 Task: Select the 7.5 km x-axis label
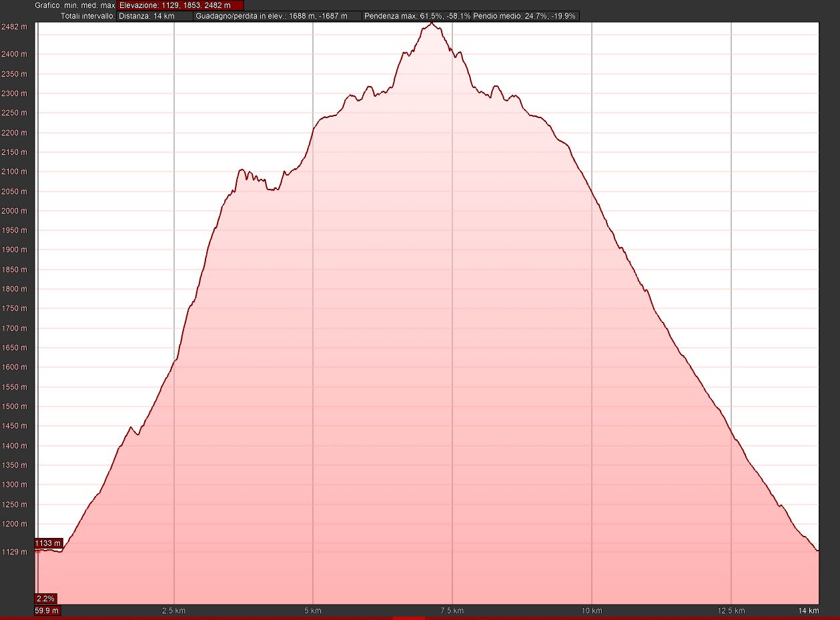click(452, 611)
